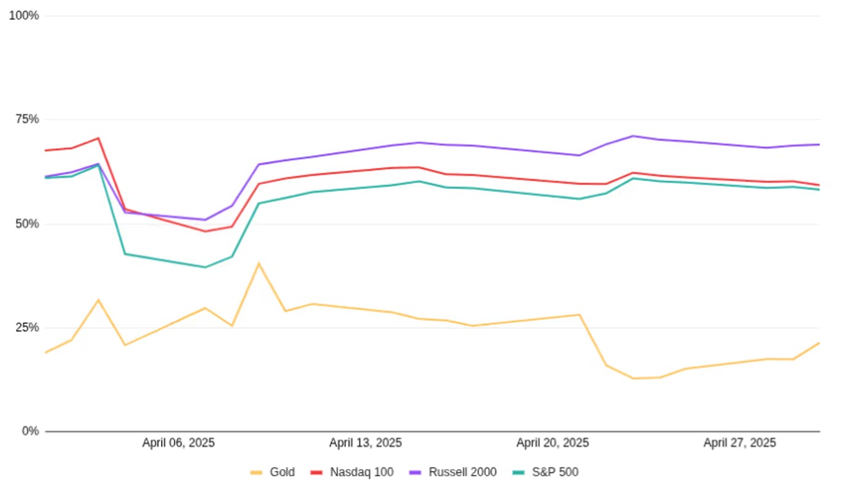
Task: Click the Gold line's highest peak
Action: [259, 264]
